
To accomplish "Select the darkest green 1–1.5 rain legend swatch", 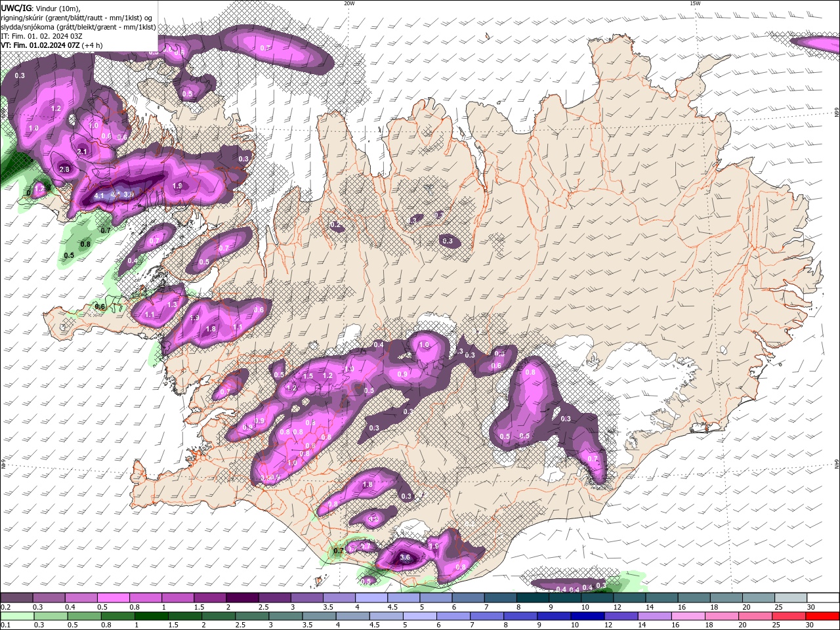I will 152,616.
